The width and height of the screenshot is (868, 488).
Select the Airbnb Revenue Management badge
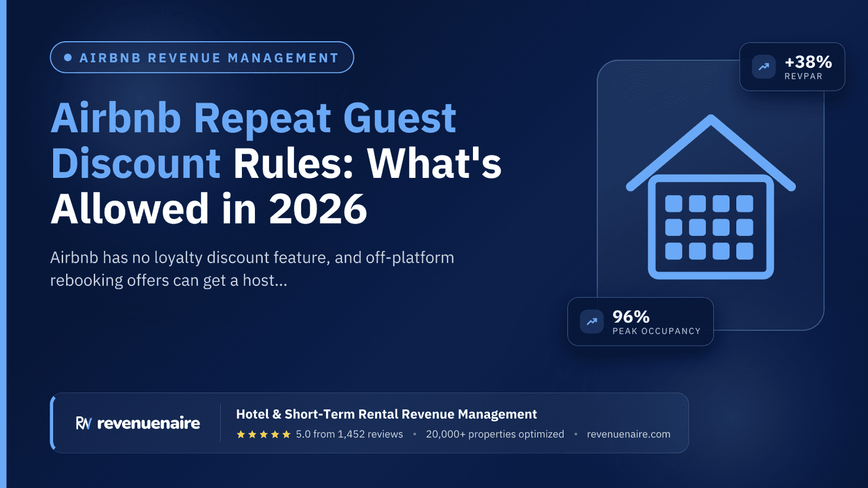202,58
